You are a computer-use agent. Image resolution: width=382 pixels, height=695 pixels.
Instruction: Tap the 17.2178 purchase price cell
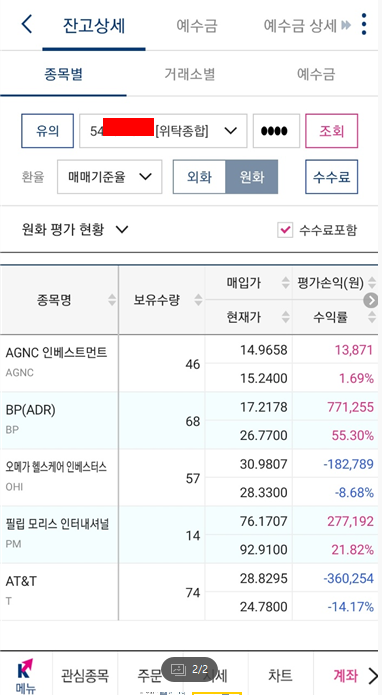[264, 407]
